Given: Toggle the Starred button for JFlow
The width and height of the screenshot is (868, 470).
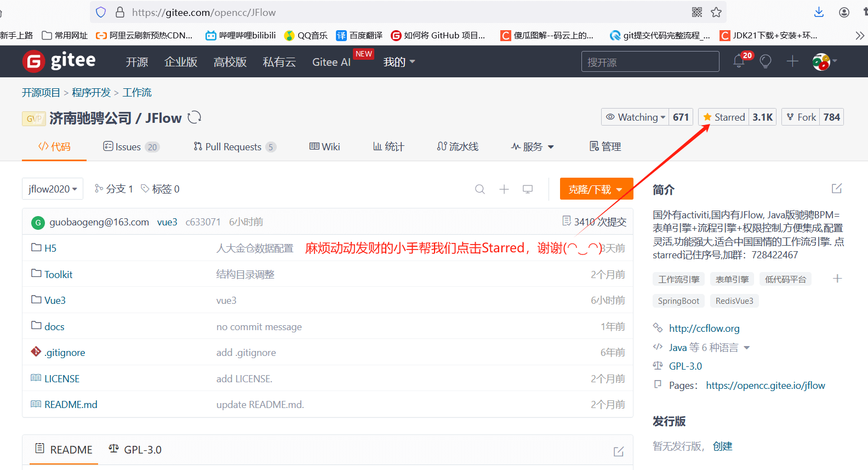Looking at the screenshot, I should click(724, 117).
